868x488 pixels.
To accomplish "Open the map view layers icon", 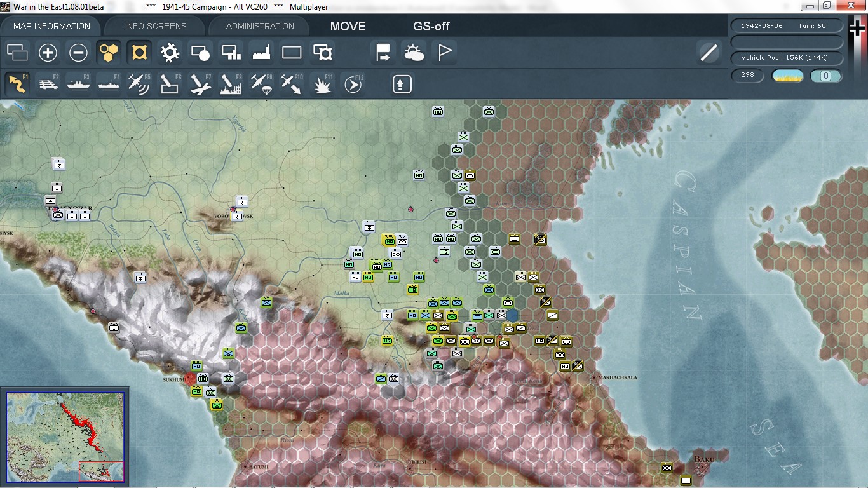I will (18, 52).
